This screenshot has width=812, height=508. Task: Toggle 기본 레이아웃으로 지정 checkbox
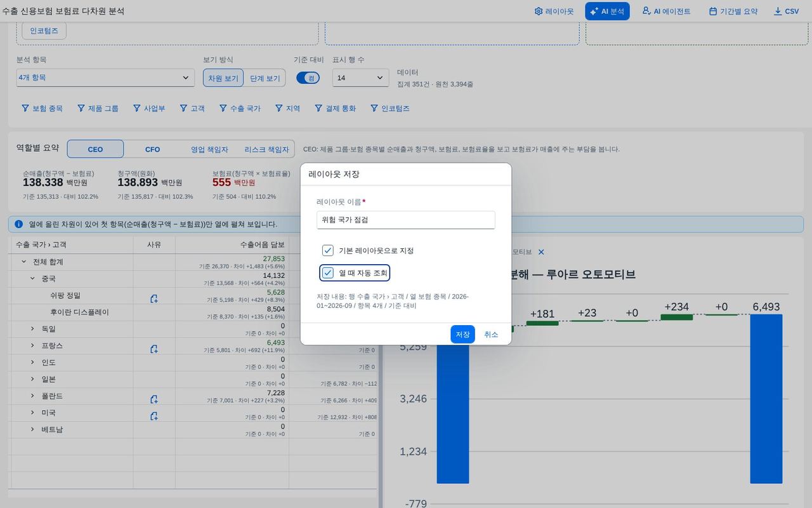[328, 250]
